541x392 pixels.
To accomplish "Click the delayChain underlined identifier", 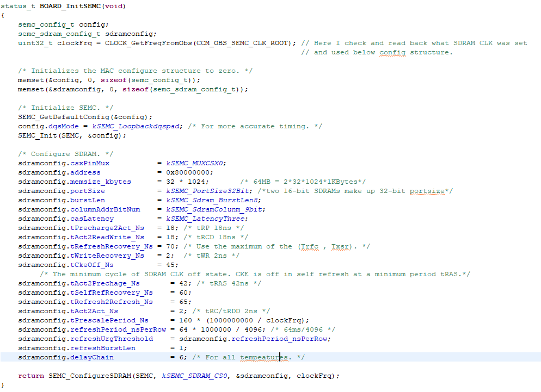I will click(x=92, y=357).
